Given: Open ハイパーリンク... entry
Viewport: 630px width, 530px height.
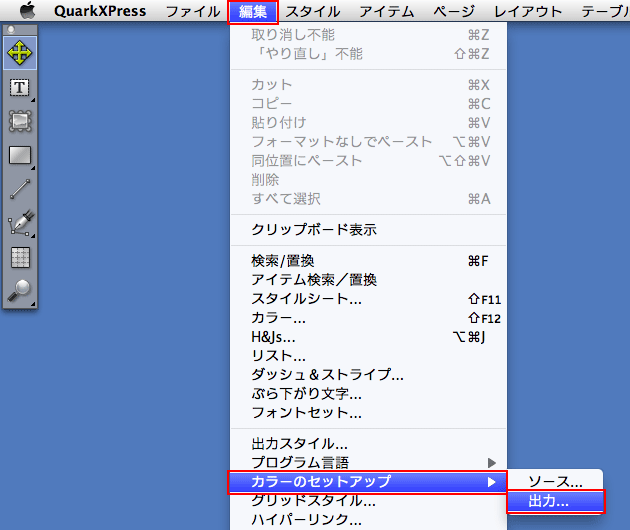Looking at the screenshot, I should (x=368, y=520).
